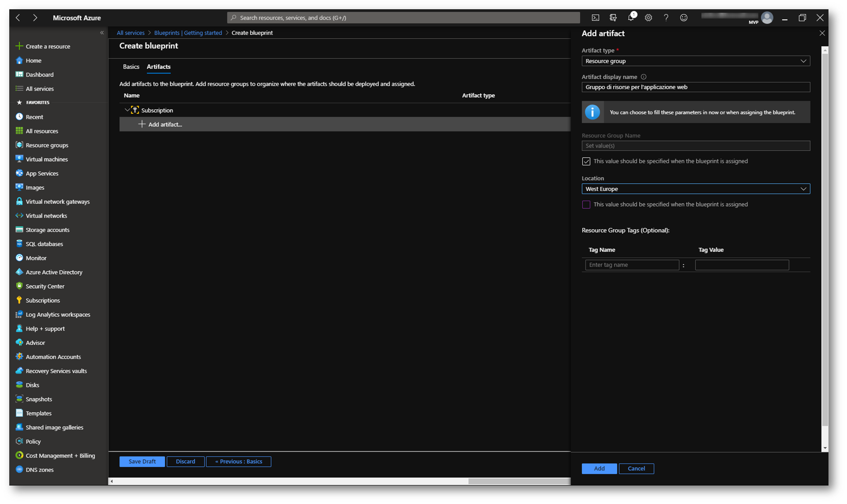Click the user account avatar

(x=767, y=18)
